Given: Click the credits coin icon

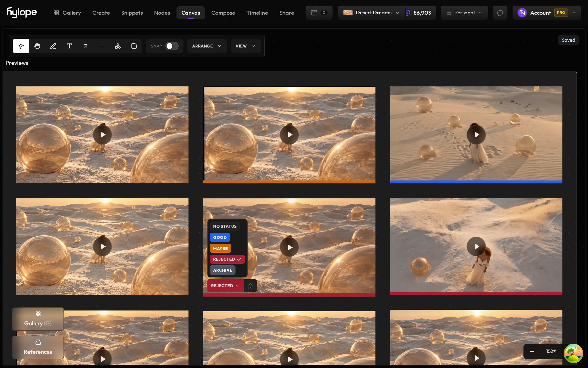Looking at the screenshot, I should coord(408,13).
